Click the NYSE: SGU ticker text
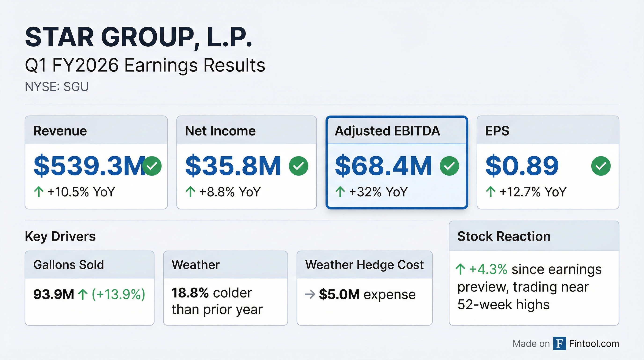Viewport: 644px width, 360px height. [57, 87]
